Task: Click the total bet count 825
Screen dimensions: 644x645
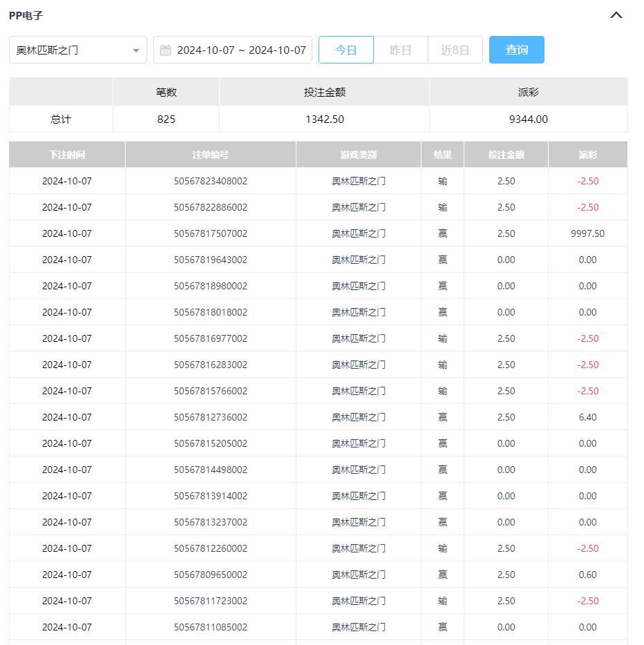Action: tap(166, 119)
